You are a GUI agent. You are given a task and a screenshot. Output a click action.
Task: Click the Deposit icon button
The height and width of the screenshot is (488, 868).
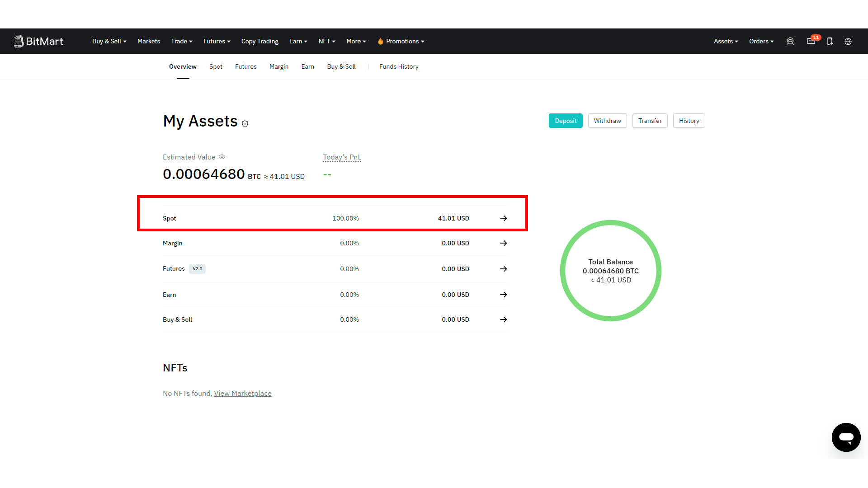pos(566,120)
